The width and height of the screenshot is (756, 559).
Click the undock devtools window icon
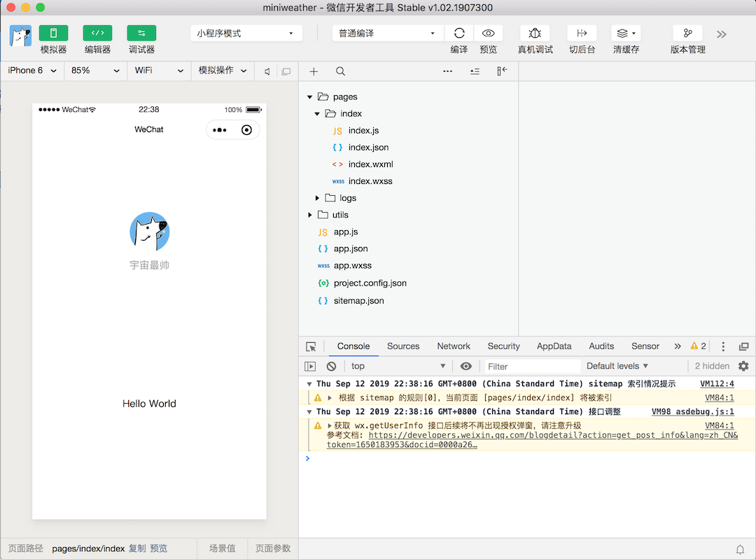point(743,346)
